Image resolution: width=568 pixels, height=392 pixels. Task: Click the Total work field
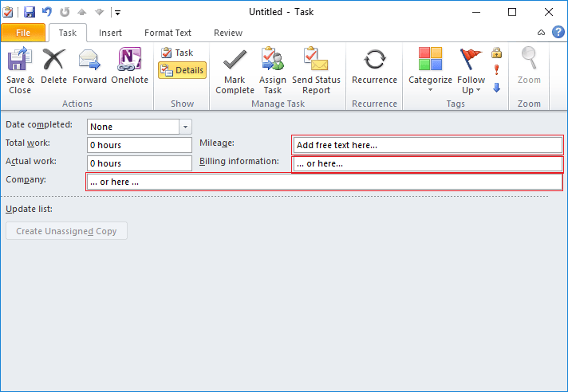[140, 145]
